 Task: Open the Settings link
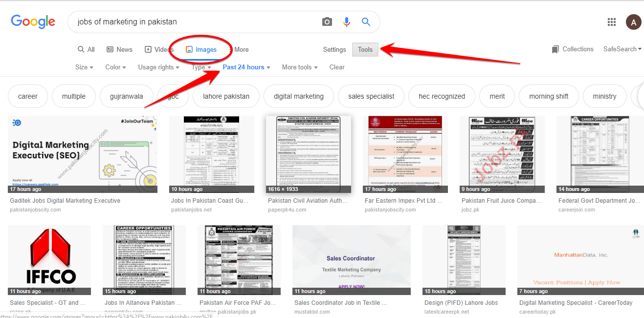(334, 49)
